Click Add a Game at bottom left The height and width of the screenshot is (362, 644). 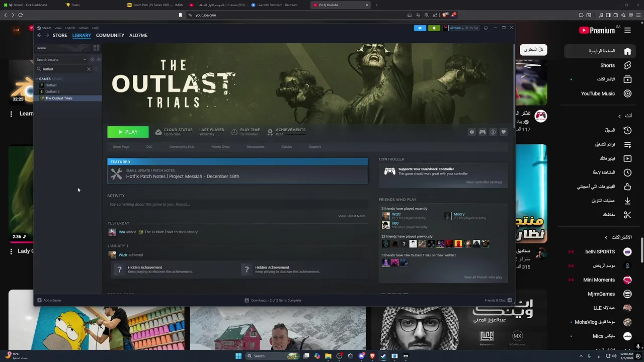coord(49,300)
